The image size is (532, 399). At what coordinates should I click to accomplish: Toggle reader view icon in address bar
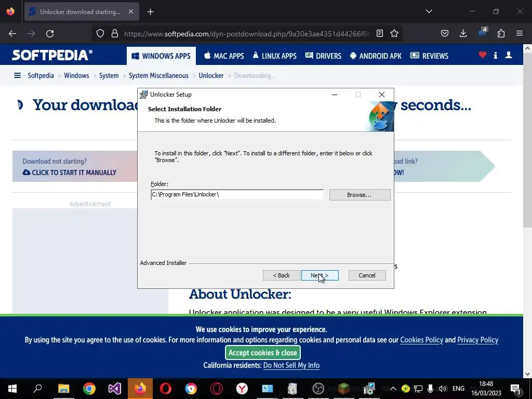380,34
